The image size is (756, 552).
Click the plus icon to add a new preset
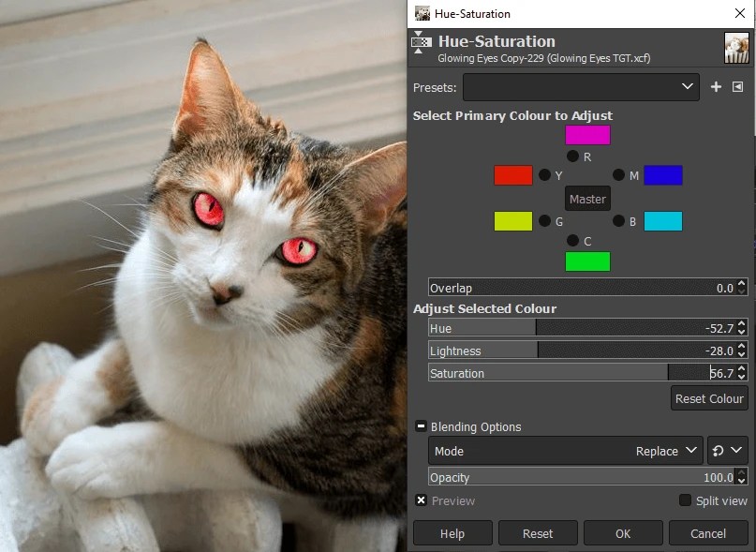point(717,86)
